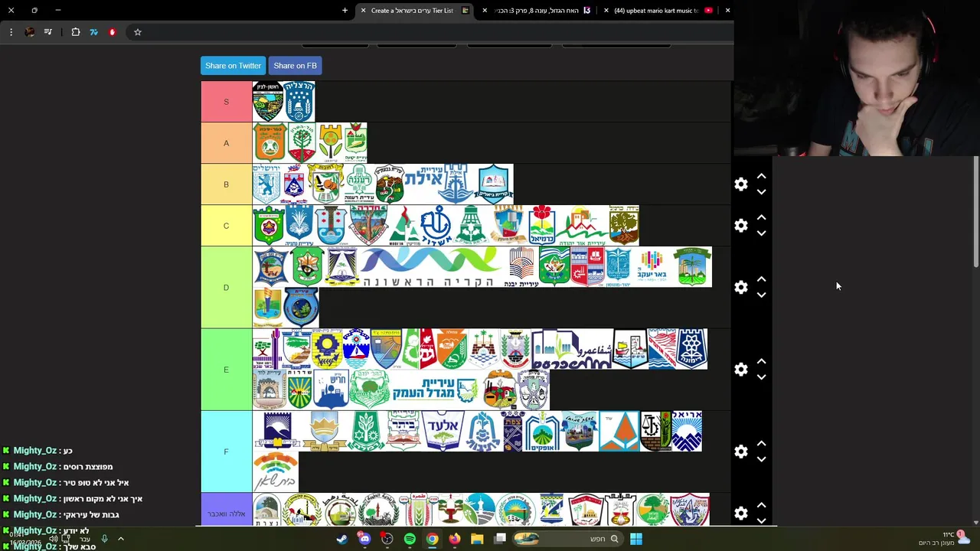
Task: Select the עיריית יבנה logo in tier D
Action: pos(521,267)
